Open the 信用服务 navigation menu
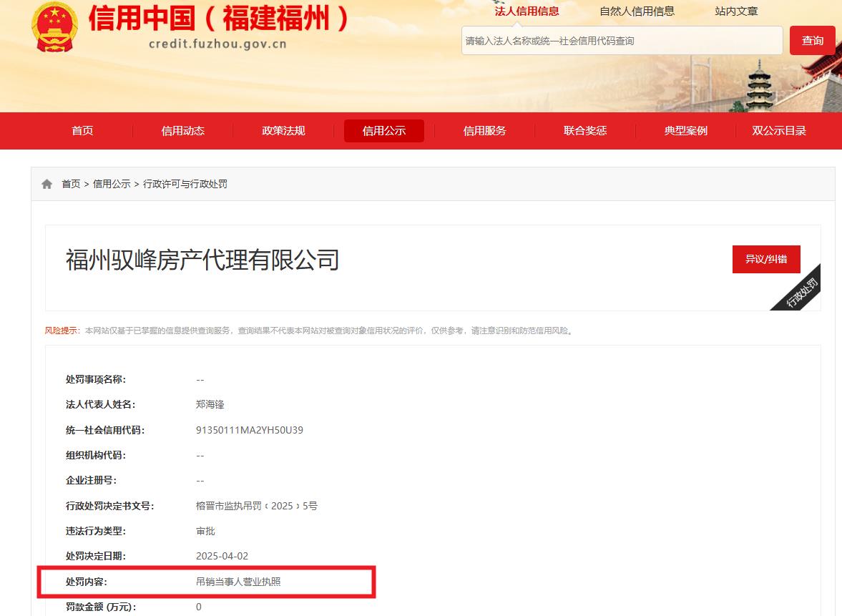This screenshot has height=616, width=842. point(484,131)
